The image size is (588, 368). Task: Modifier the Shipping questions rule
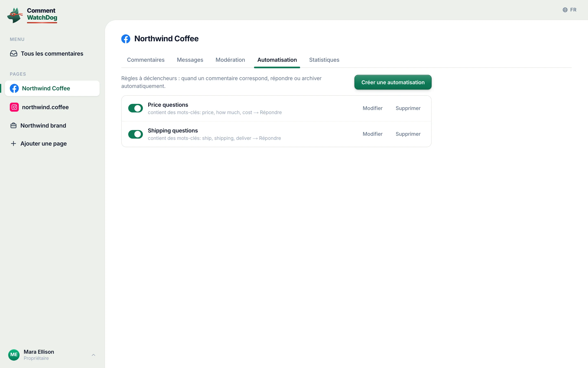(372, 134)
